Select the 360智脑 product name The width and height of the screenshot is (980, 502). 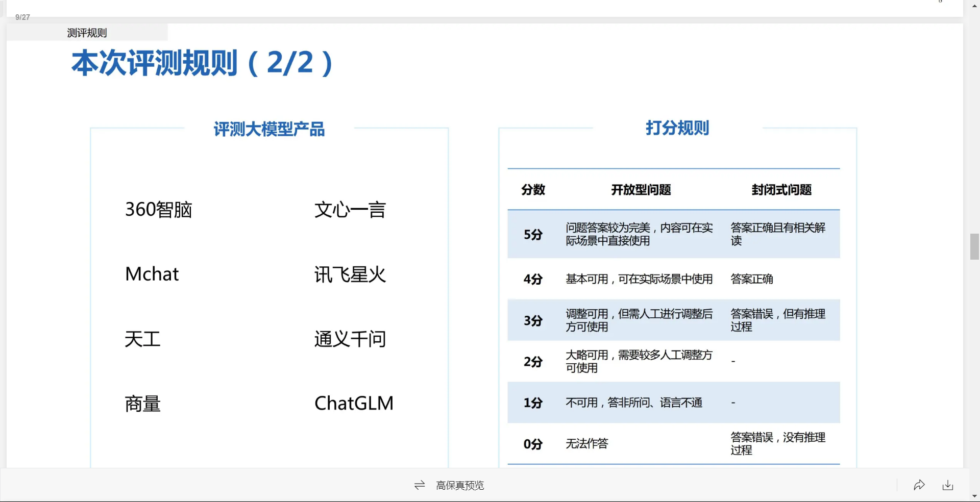tap(158, 210)
